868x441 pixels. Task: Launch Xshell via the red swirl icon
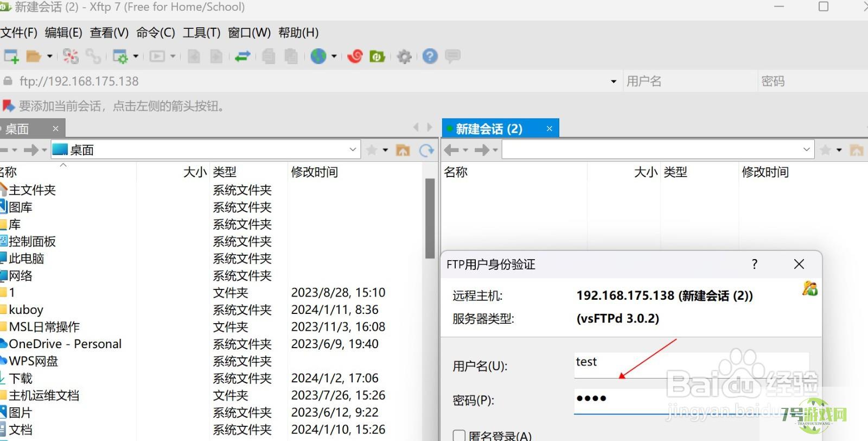355,56
